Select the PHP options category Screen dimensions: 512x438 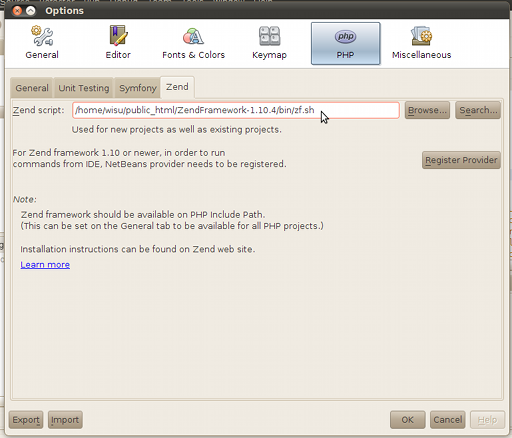click(x=345, y=43)
